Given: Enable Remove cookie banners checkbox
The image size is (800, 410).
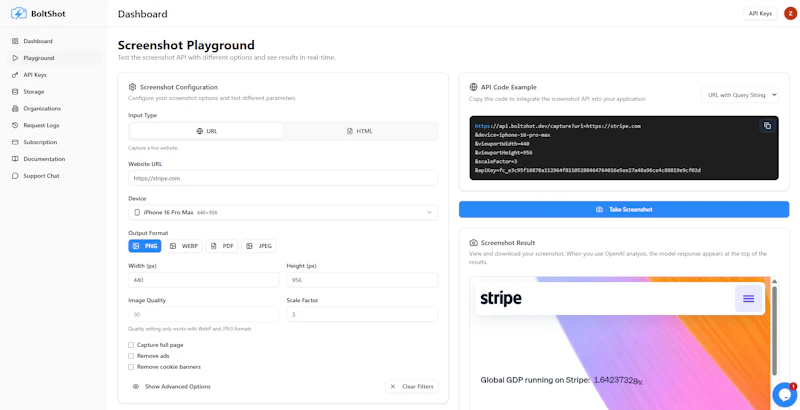Looking at the screenshot, I should pos(131,367).
